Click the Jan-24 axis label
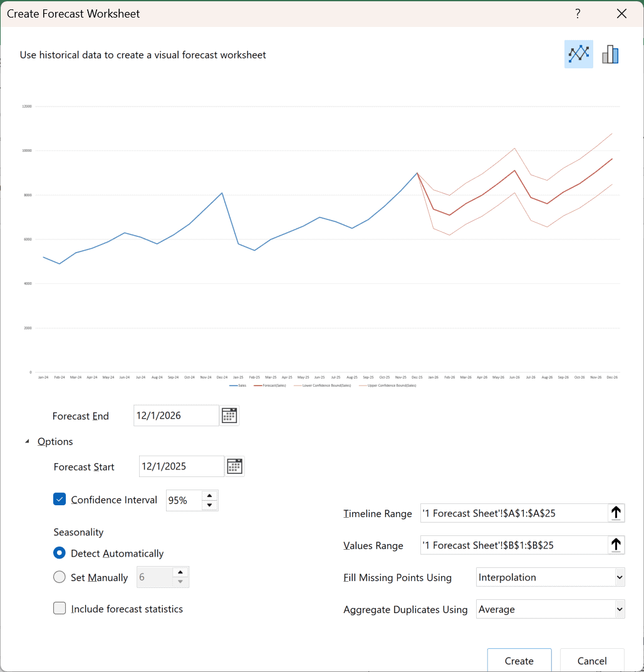Screen dimensions: 644x672 pos(43,377)
